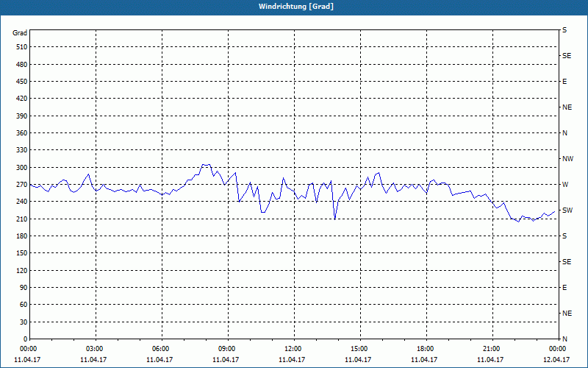Pick the 30 y-axis value
The height and width of the screenshot is (368, 588).
coord(24,322)
